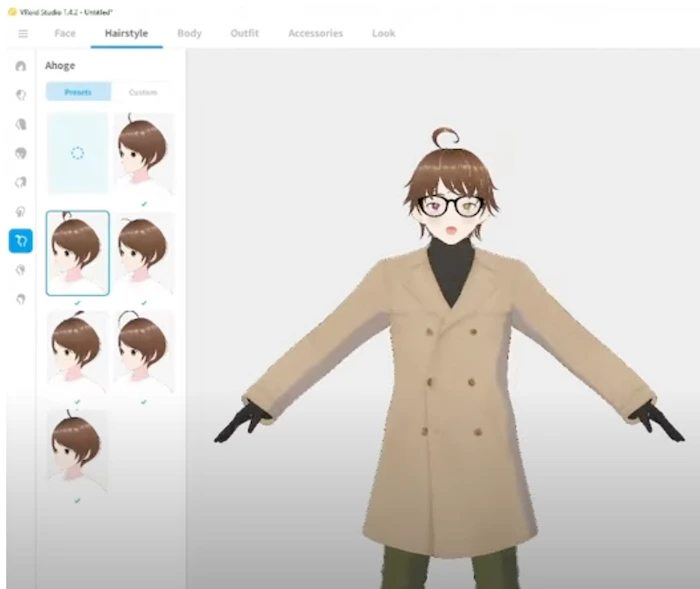Select the Custom sub-tab

(143, 92)
